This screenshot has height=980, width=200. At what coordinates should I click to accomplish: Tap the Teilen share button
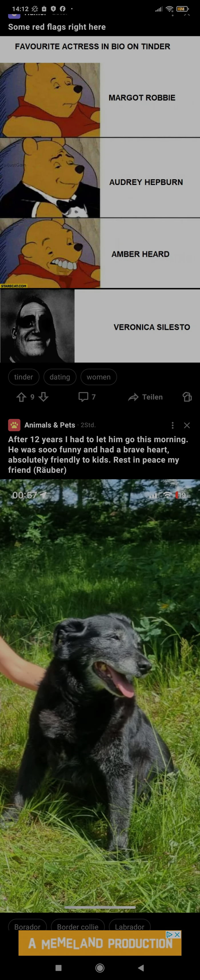click(x=146, y=397)
